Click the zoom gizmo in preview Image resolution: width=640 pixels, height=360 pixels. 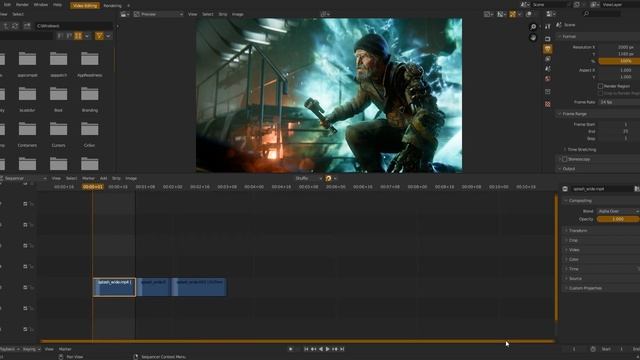(533, 27)
